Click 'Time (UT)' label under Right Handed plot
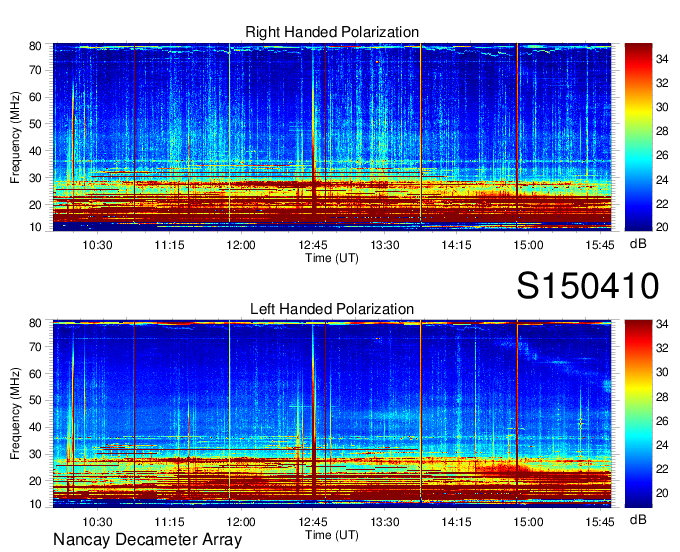Image resolution: width=680 pixels, height=552 pixels. [332, 258]
